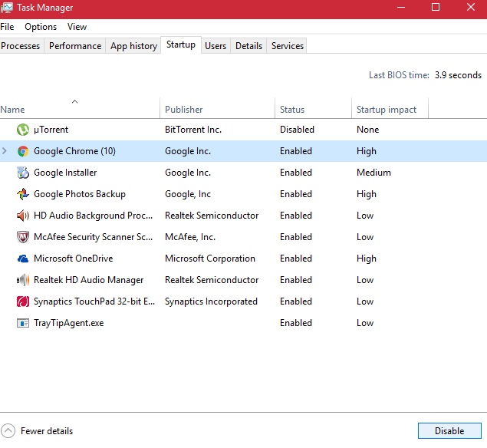
Task: Select the Realtek HD Audio Manager entry
Action: point(88,279)
